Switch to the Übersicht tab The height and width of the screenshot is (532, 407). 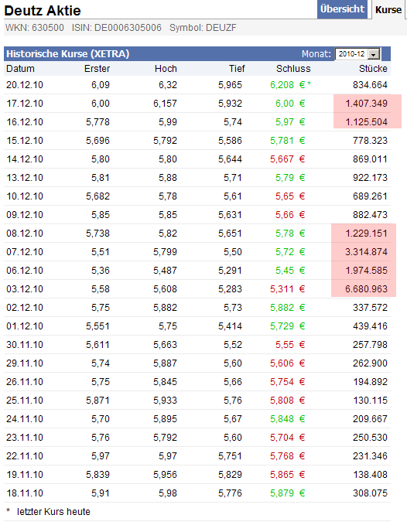point(342,9)
